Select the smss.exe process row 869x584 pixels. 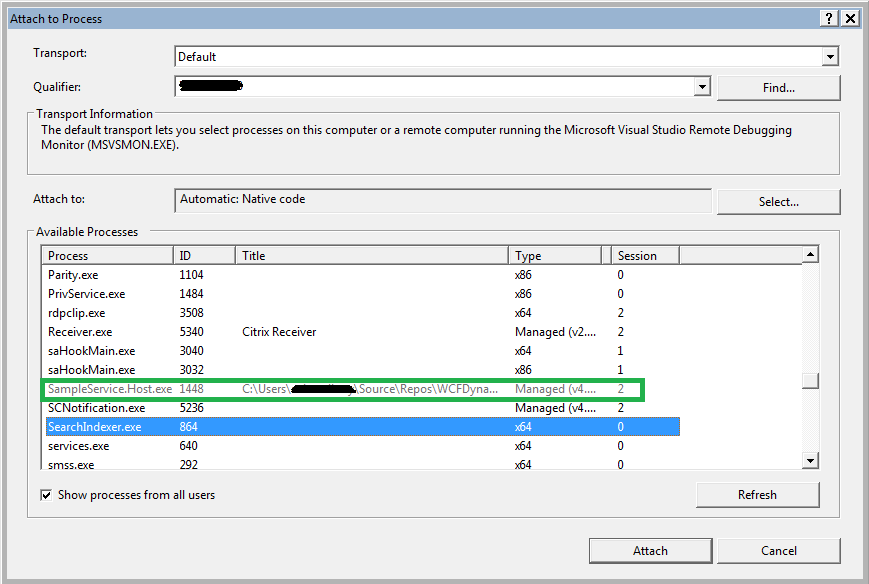(361, 464)
